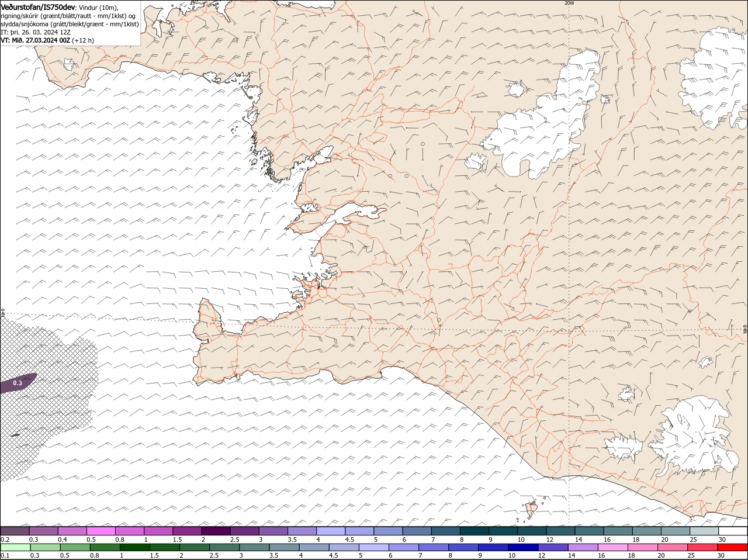Image resolution: width=748 pixels, height=560 pixels.
Task: Click the light lavender 4–4.5 swatch in upper legend
Action: coord(331,531)
